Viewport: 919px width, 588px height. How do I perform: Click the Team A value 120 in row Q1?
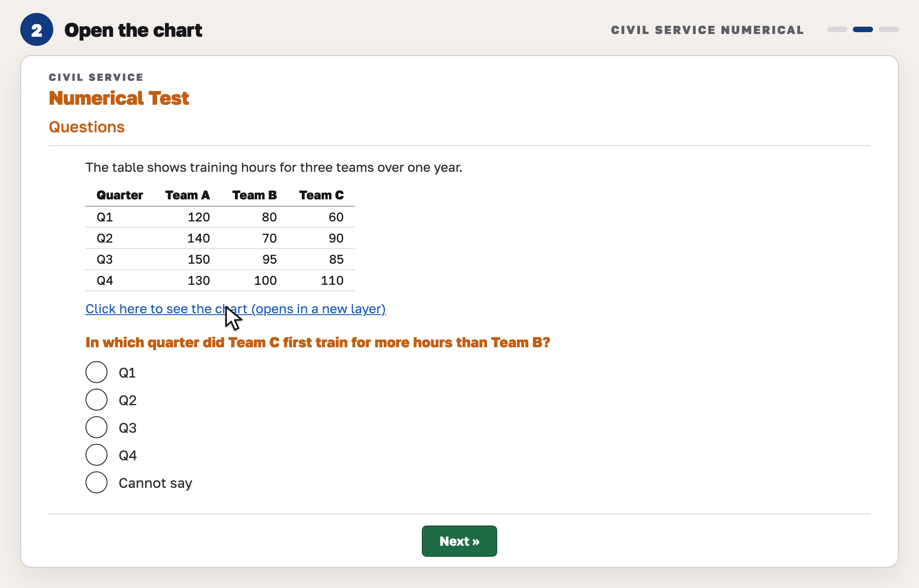pyautogui.click(x=199, y=217)
